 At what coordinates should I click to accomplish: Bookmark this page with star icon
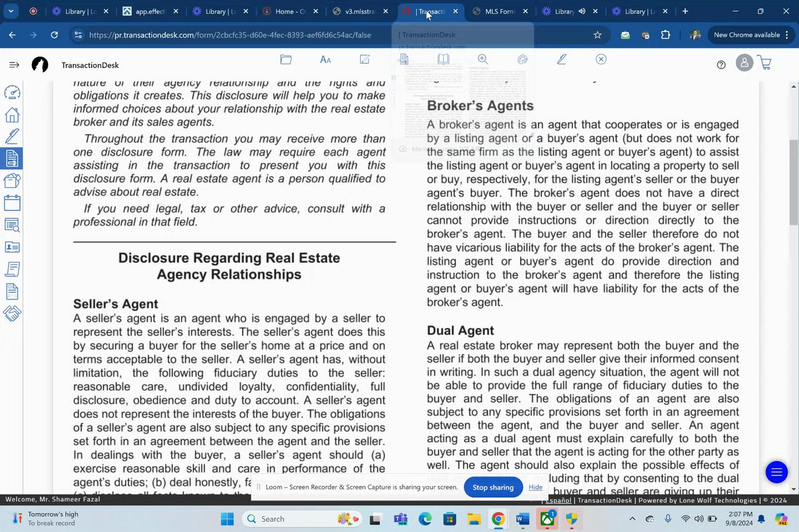point(597,36)
